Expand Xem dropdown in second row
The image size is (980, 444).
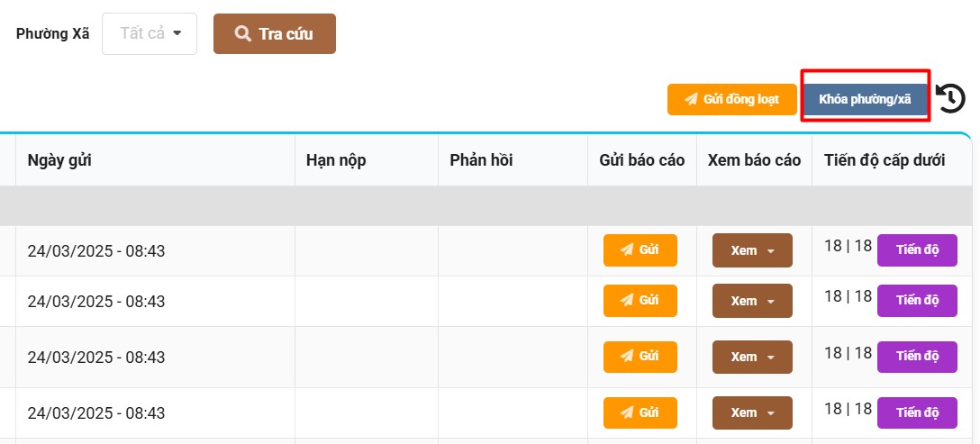point(752,301)
